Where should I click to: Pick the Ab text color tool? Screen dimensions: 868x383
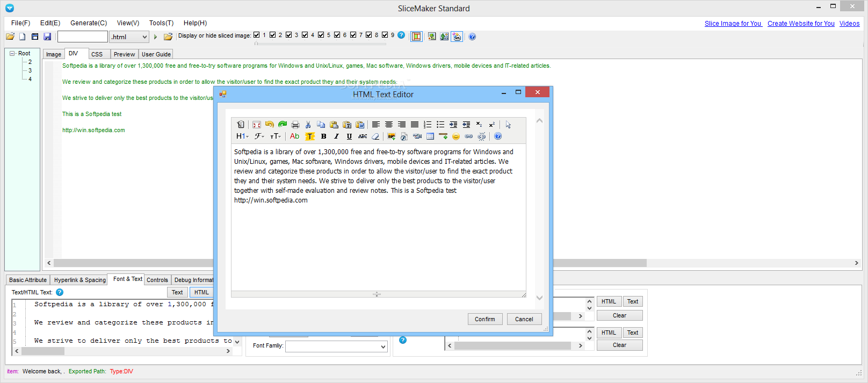coord(294,136)
